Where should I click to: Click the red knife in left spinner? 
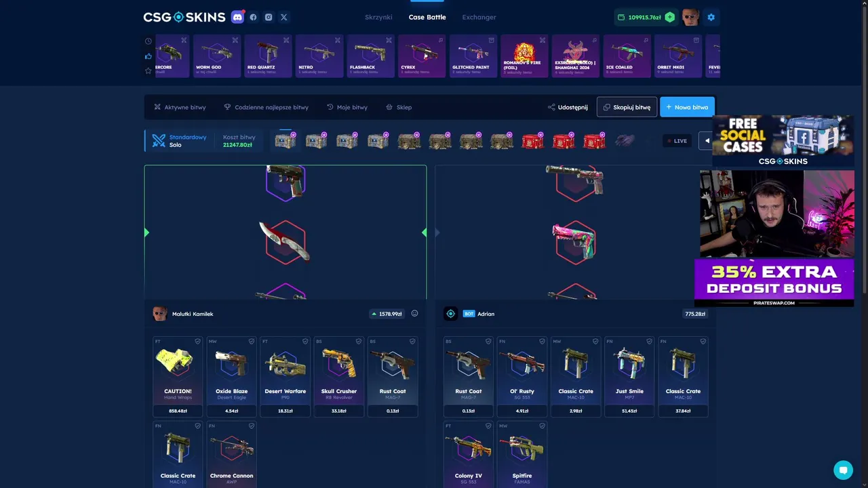(285, 241)
